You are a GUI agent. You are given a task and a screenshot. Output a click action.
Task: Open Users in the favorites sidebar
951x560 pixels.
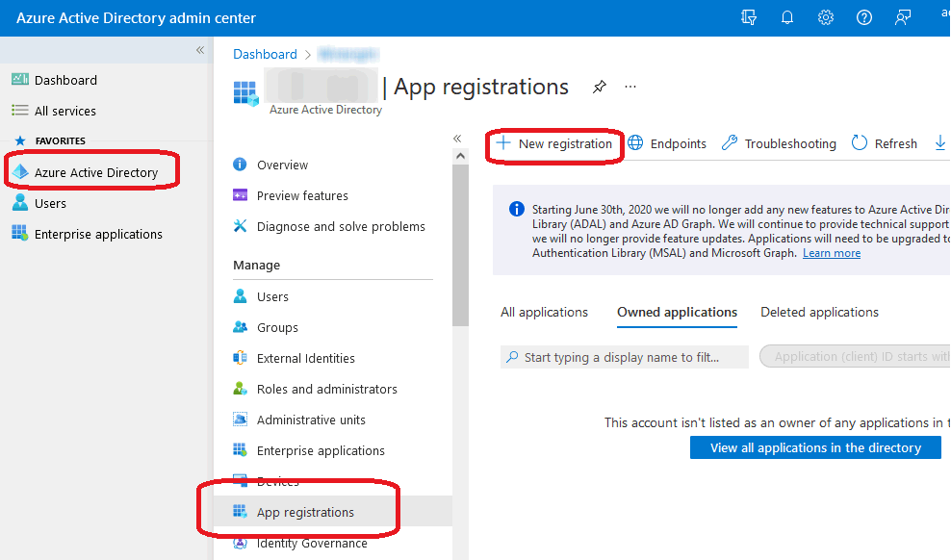[50, 204]
